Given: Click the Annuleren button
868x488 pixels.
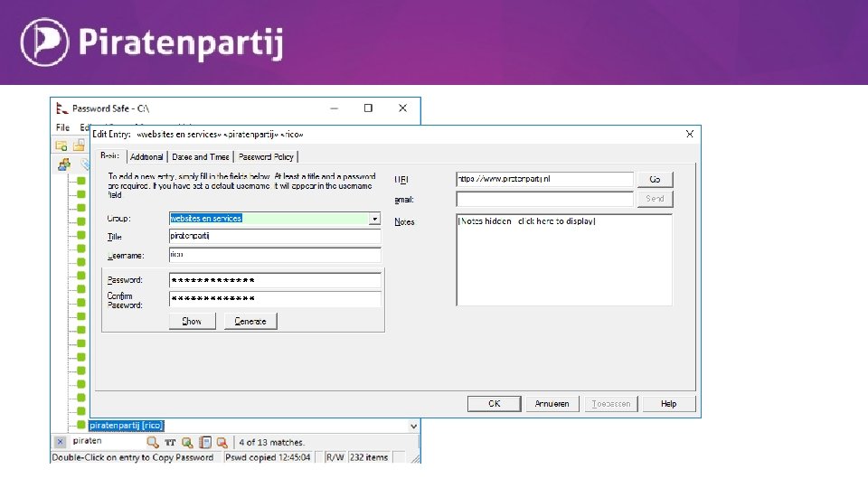Looking at the screenshot, I should tap(552, 404).
